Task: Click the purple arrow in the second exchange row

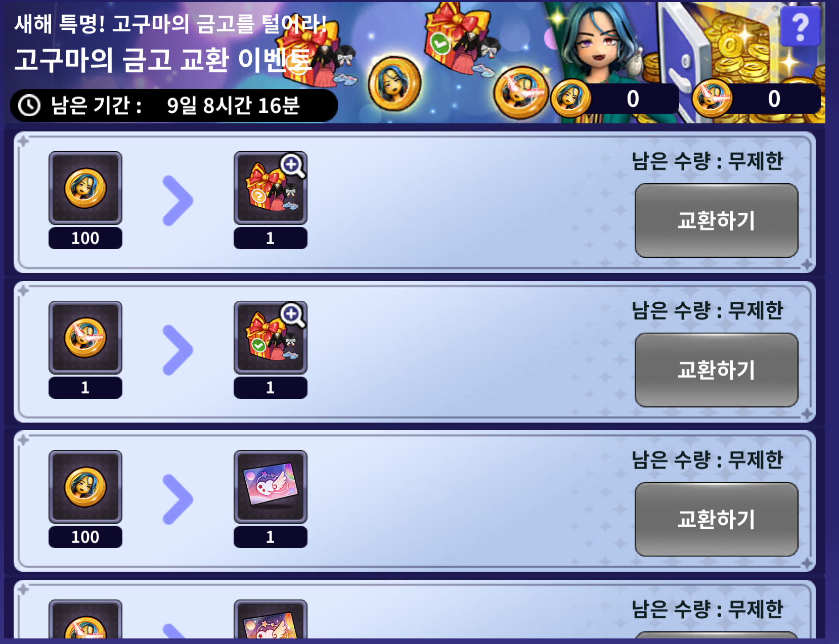Action: pyautogui.click(x=178, y=350)
